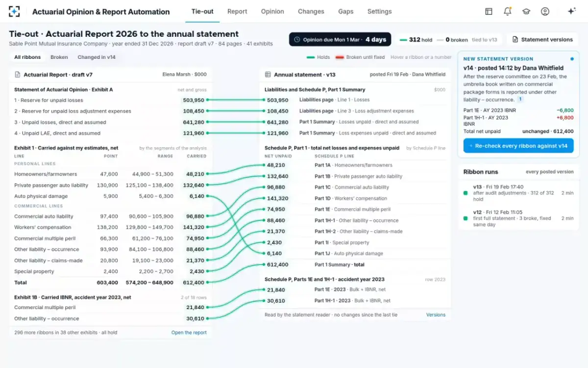
Task: Open the Versions link
Action: (436, 315)
